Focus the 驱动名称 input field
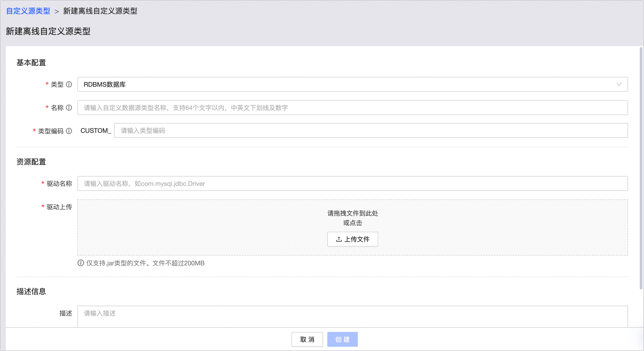Viewport: 644px width, 351px height. pyautogui.click(x=352, y=183)
